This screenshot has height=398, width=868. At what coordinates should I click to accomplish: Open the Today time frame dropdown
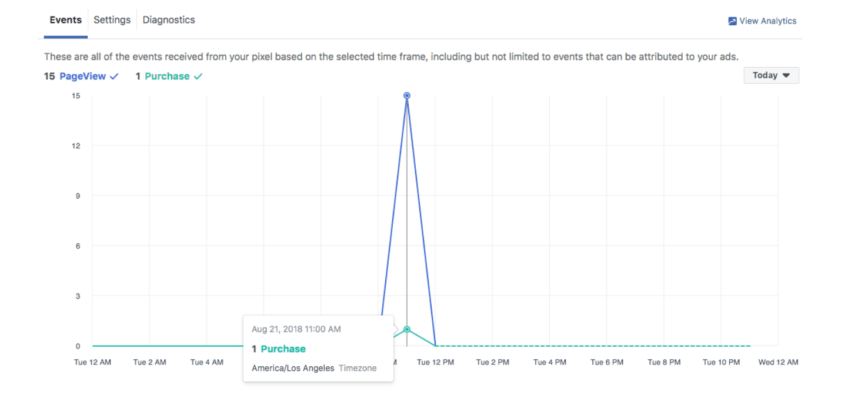tap(771, 75)
